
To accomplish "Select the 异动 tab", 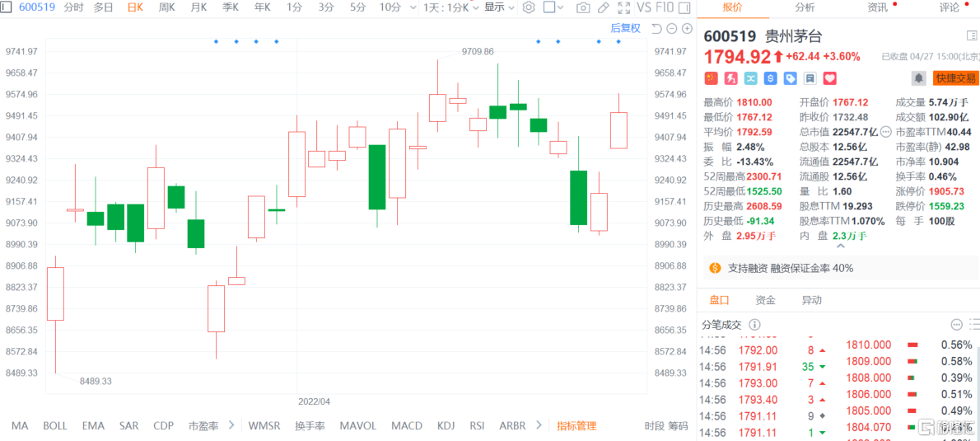I will (812, 300).
